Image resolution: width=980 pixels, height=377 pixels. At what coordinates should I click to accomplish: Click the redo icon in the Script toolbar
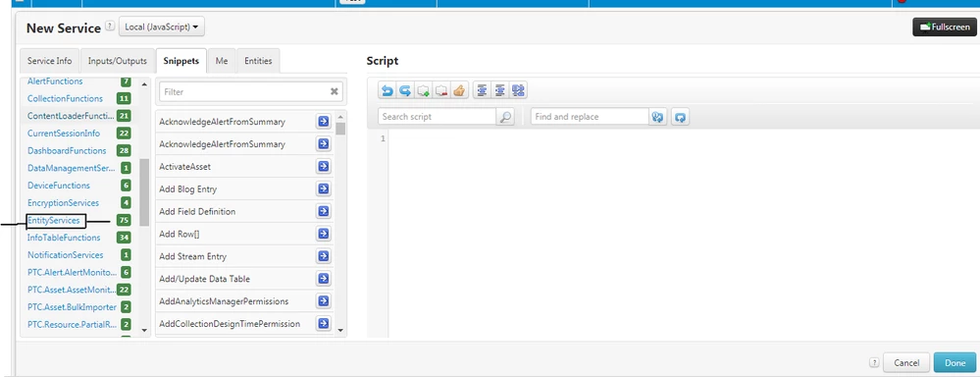[405, 90]
